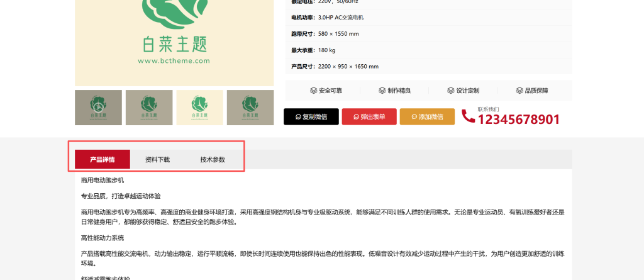Screen dimensions: 644x280
Task: Play the video thumbnail with play icon
Action: pyautogui.click(x=99, y=108)
